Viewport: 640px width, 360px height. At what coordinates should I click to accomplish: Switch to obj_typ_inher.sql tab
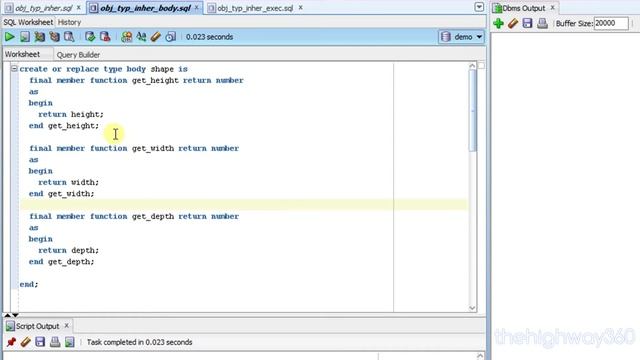[x=43, y=8]
